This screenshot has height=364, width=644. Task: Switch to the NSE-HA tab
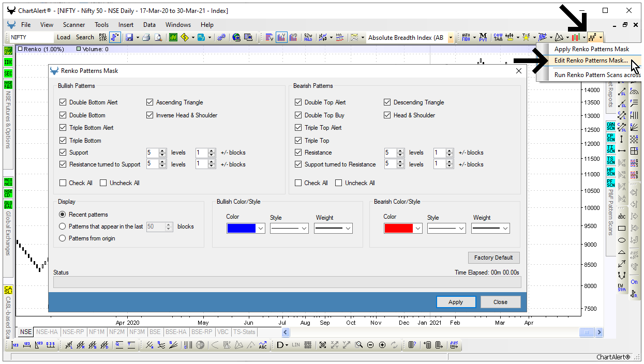47,332
